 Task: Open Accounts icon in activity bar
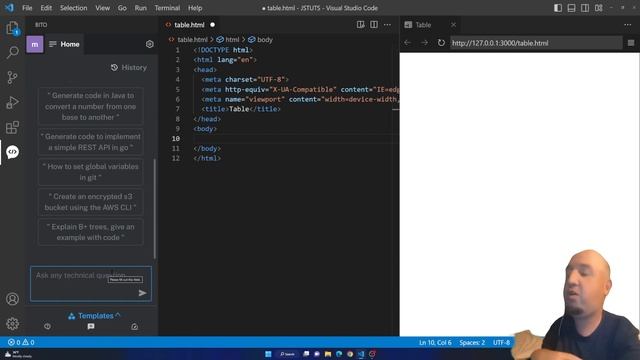pyautogui.click(x=12, y=299)
